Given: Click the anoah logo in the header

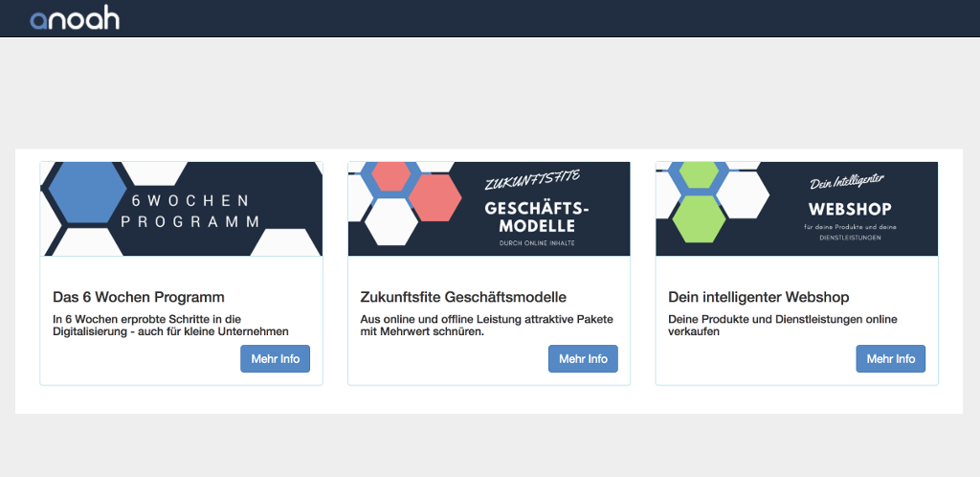Looking at the screenshot, I should (x=75, y=18).
